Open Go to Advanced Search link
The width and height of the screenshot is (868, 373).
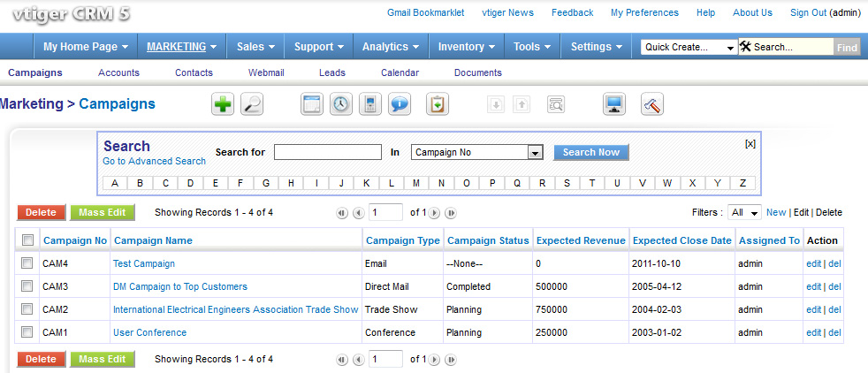(x=155, y=161)
